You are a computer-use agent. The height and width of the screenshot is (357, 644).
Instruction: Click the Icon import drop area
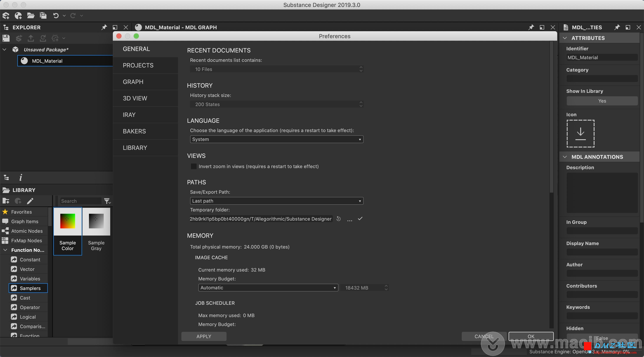580,134
